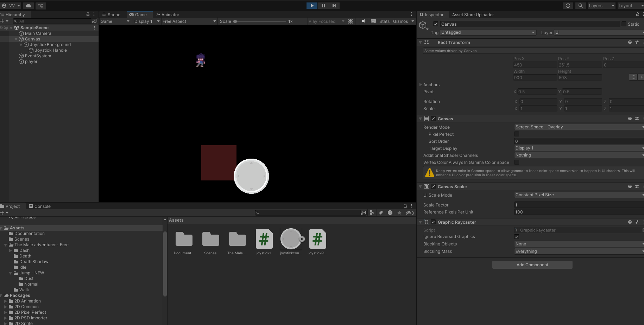
Task: Pause the game with Pause button
Action: [323, 6]
